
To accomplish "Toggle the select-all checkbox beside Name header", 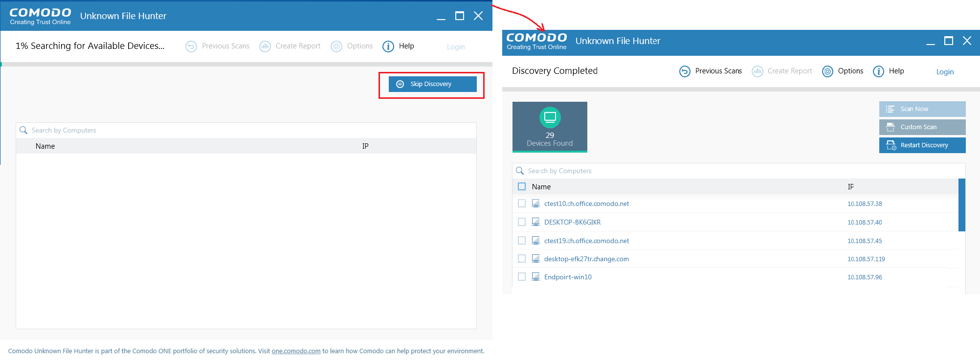I will (x=522, y=186).
